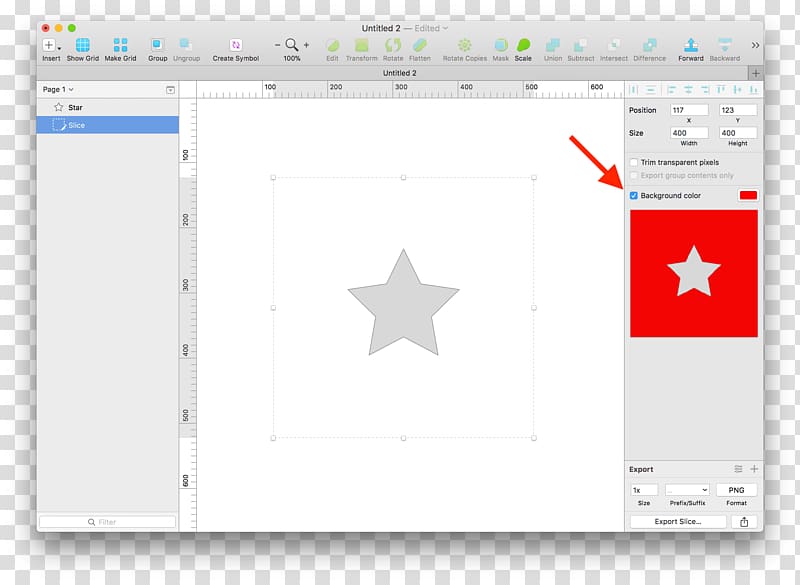Click the 100% zoom level label

pos(292,59)
